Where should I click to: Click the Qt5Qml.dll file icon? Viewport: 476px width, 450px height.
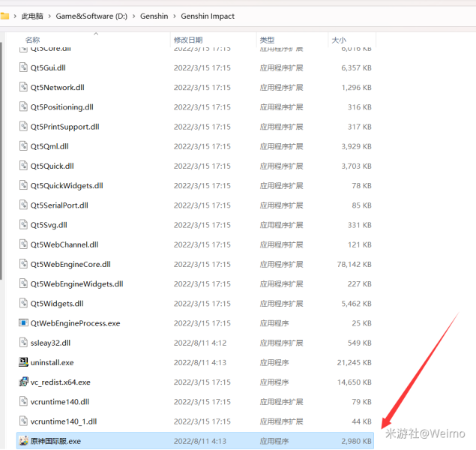[23, 146]
